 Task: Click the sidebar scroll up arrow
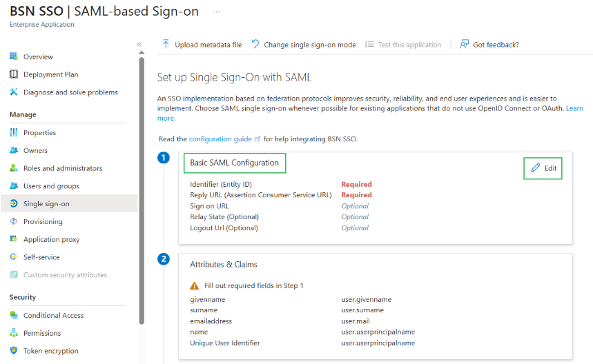142,52
